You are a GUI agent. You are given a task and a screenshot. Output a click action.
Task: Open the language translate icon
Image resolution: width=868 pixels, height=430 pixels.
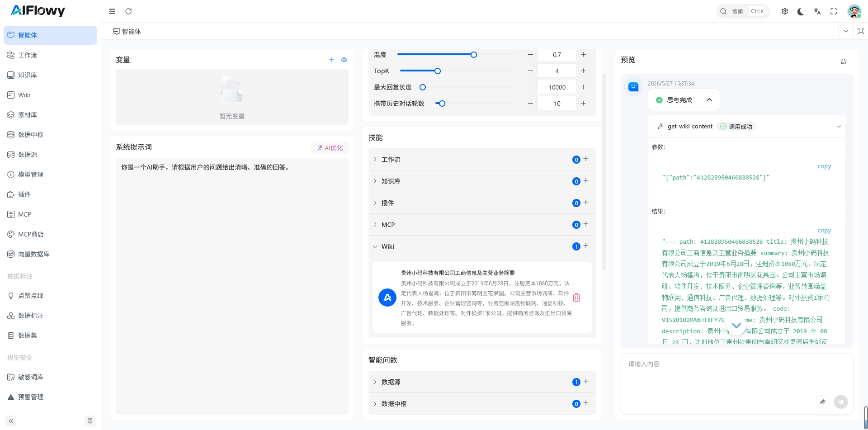817,11
